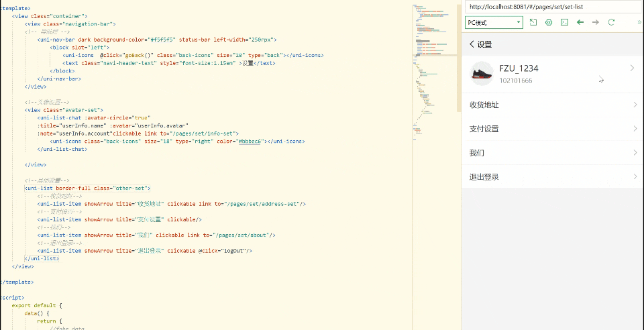Click goBack() handler in code
644x330 pixels.
pos(138,56)
